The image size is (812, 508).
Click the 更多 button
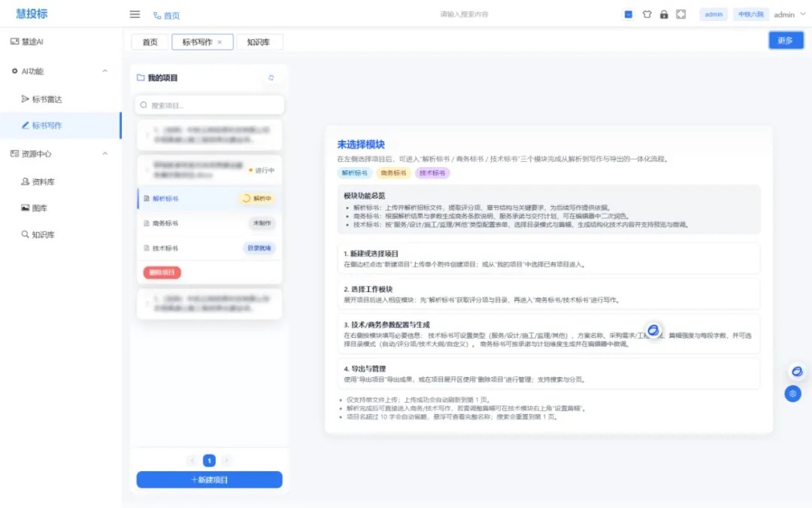786,41
